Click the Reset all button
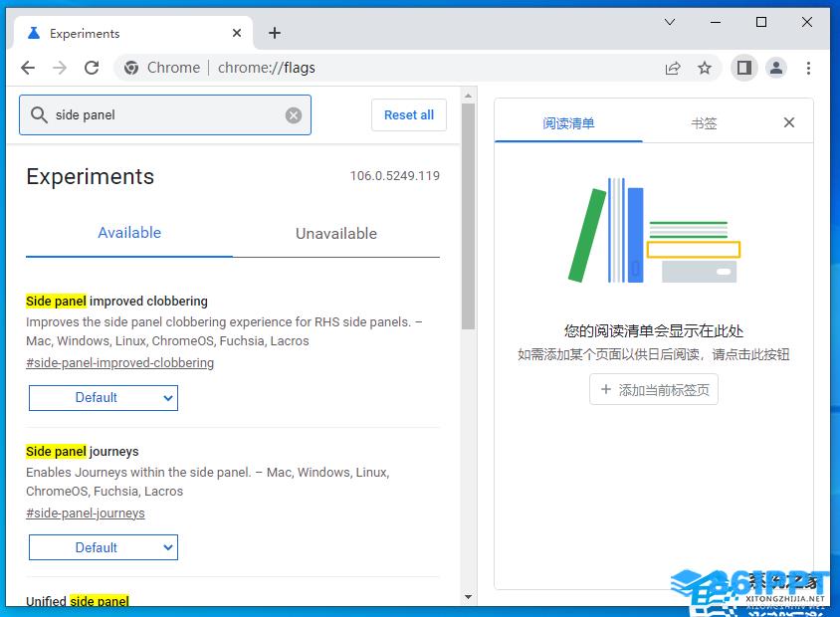Viewport: 840px width, 617px height. [409, 115]
